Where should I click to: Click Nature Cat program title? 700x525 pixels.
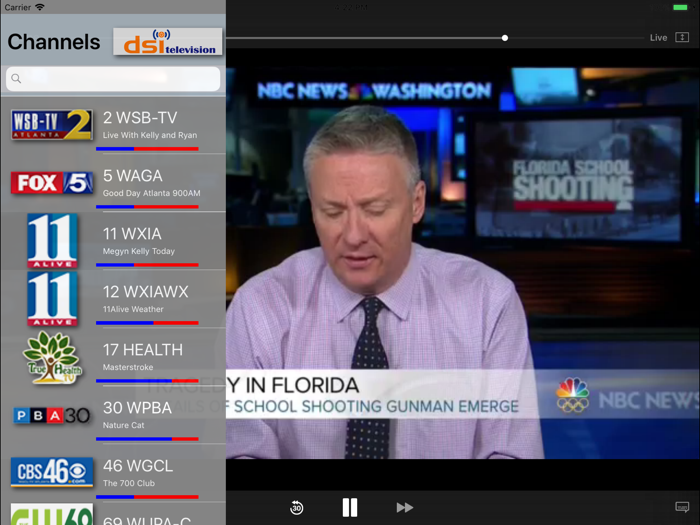(124, 425)
